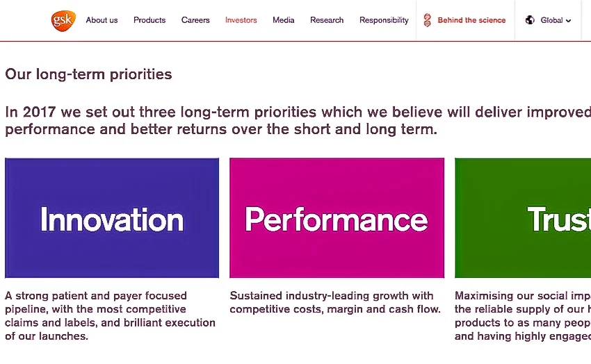Click the purple Innovation tile
Viewport: 591px width, 364px height.
click(x=112, y=218)
